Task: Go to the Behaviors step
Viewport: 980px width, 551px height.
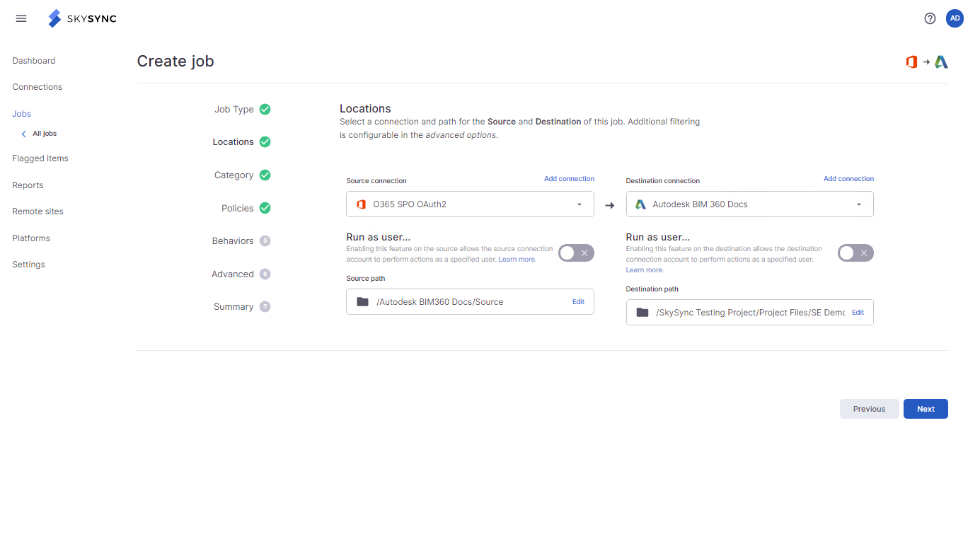Action: click(x=233, y=241)
